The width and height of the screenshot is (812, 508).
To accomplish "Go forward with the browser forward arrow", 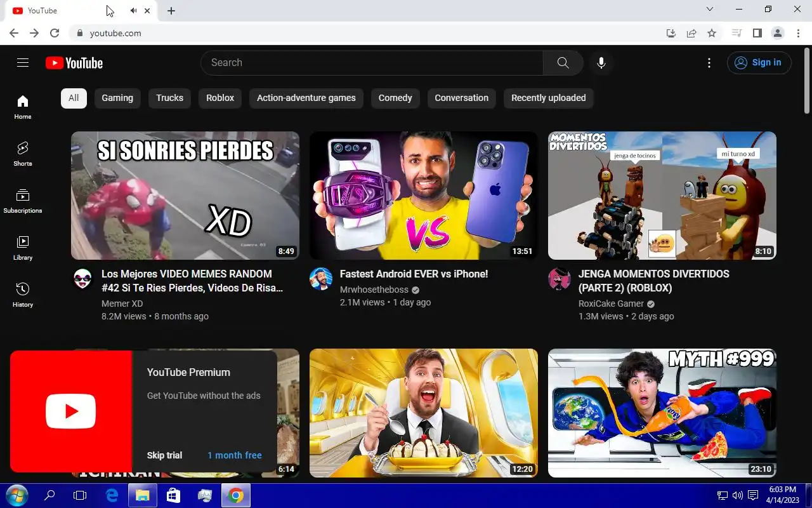I will pos(34,33).
